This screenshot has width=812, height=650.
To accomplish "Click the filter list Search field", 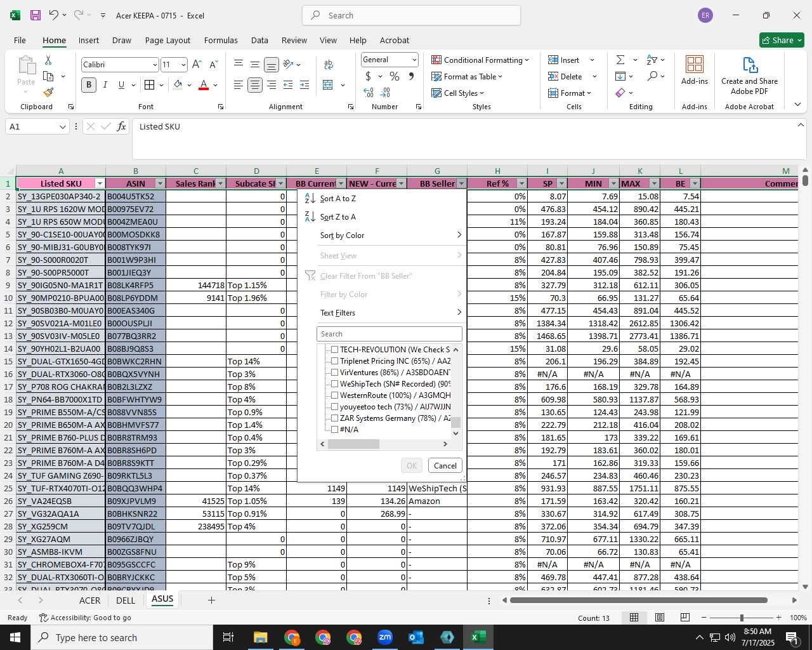I will pyautogui.click(x=390, y=334).
